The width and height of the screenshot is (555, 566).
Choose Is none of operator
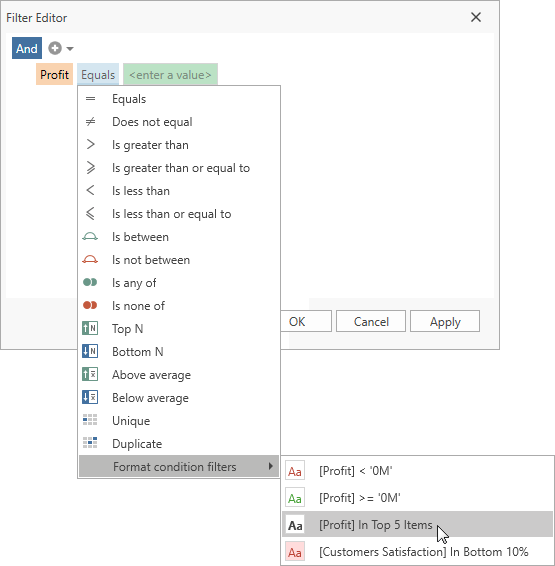[179, 306]
